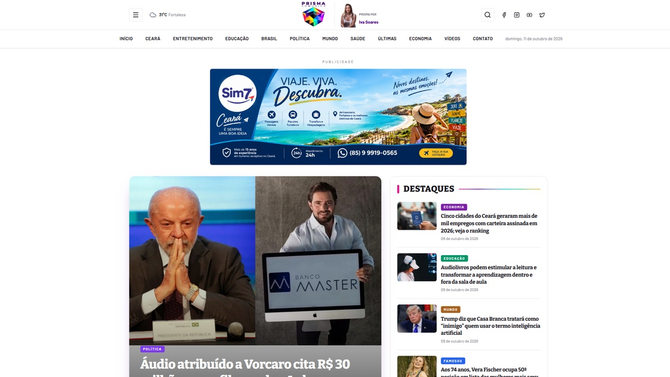The height and width of the screenshot is (377, 670).
Task: Select BRASIL in the nav bar
Action: coord(269,39)
